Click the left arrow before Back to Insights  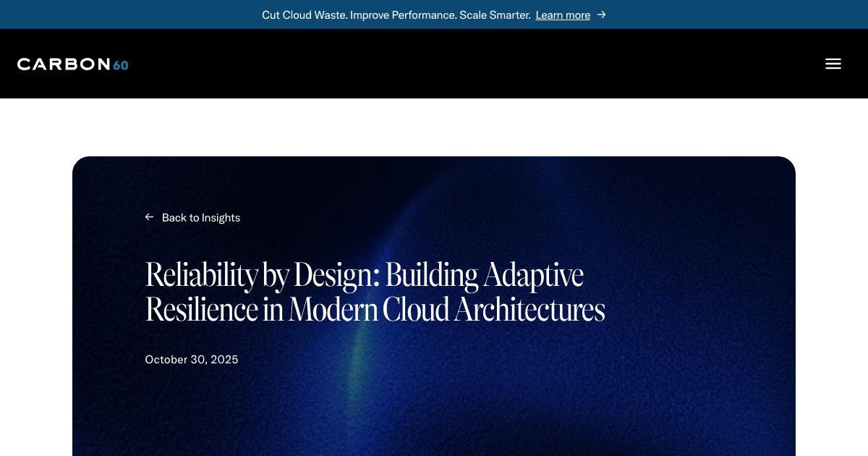click(150, 217)
